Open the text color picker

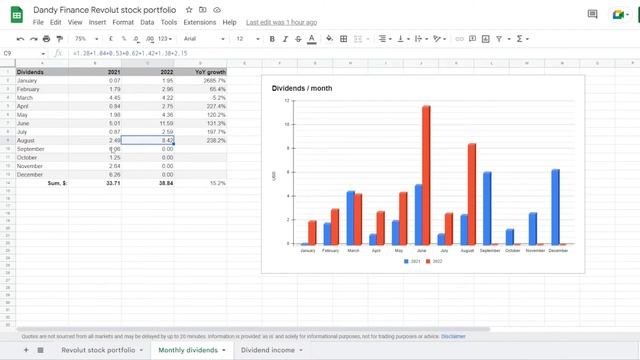tap(311, 39)
